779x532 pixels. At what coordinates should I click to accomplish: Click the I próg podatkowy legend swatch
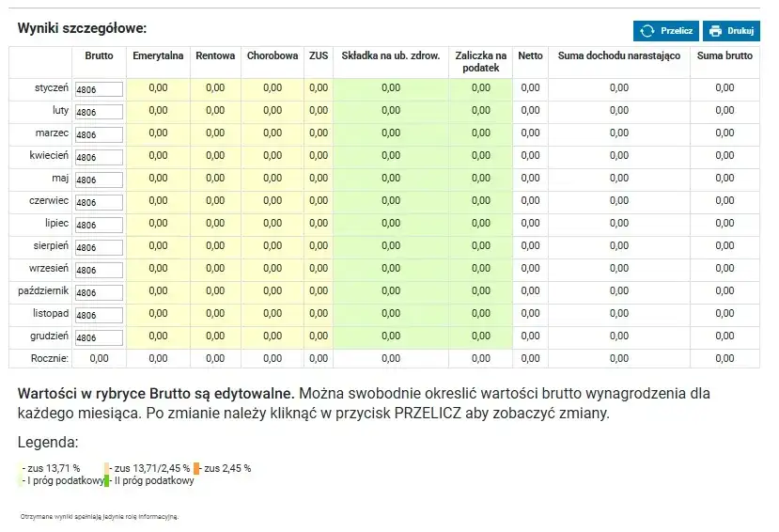pos(21,481)
